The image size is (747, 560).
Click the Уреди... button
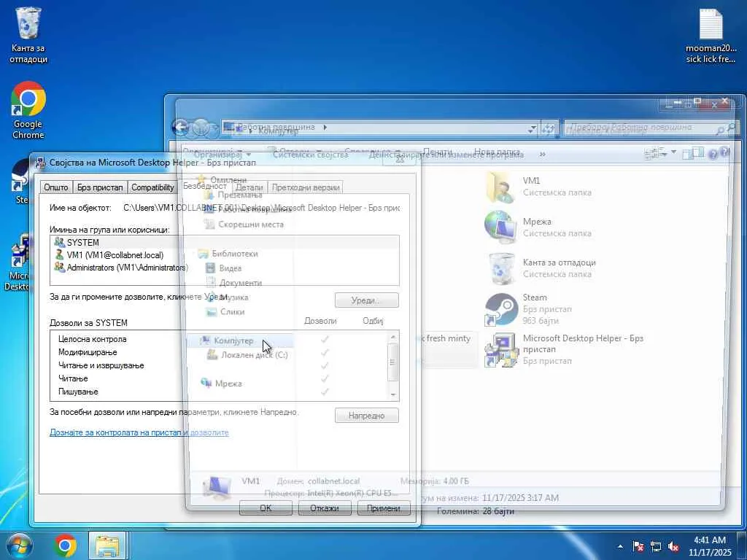click(x=366, y=300)
